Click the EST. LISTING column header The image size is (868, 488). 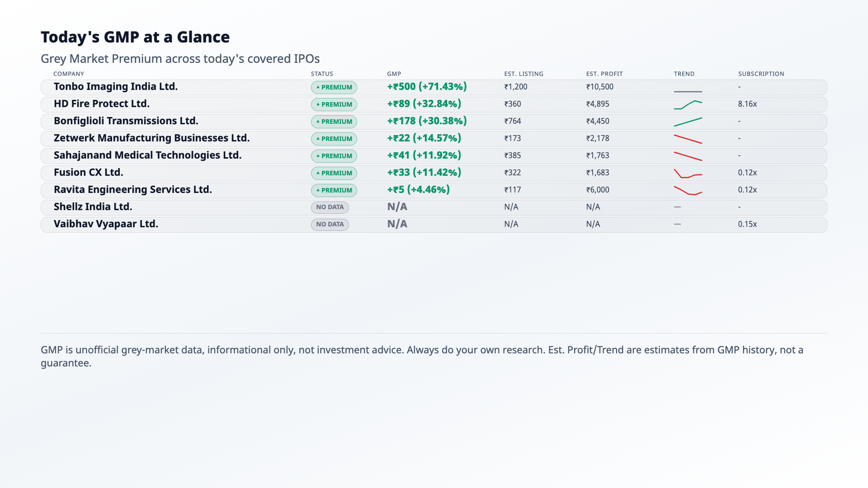pos(524,74)
